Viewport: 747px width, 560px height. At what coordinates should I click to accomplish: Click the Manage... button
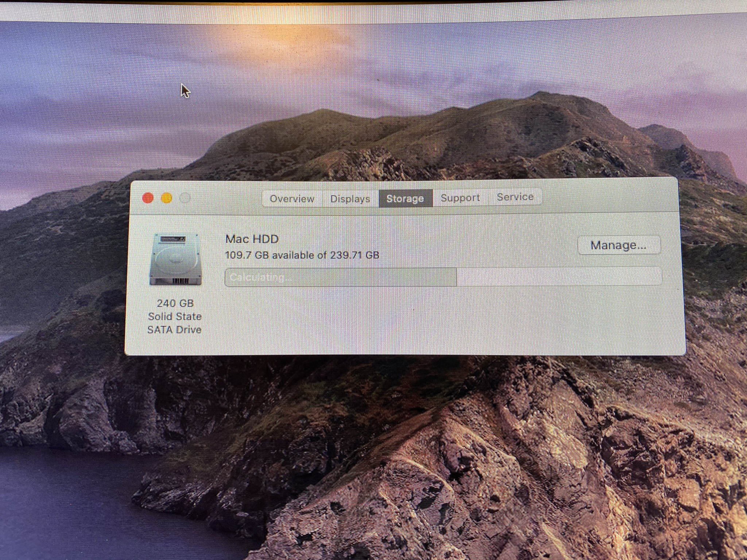[619, 245]
